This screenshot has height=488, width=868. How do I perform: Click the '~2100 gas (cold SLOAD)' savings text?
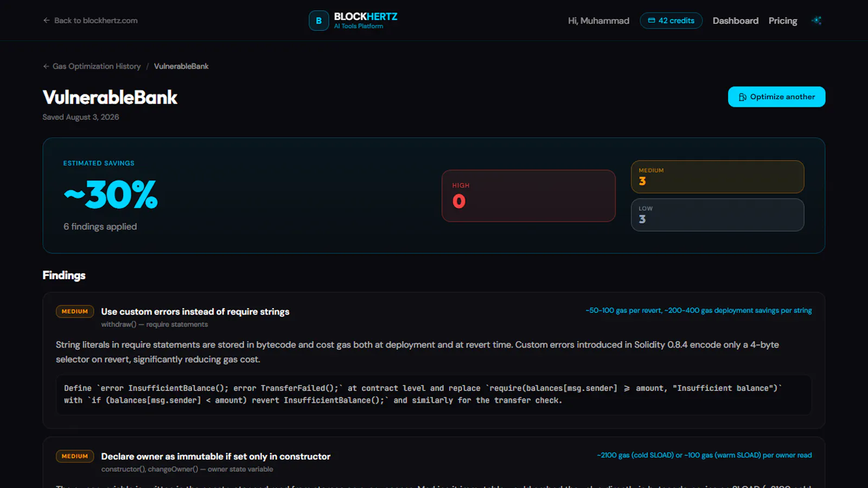(704, 455)
